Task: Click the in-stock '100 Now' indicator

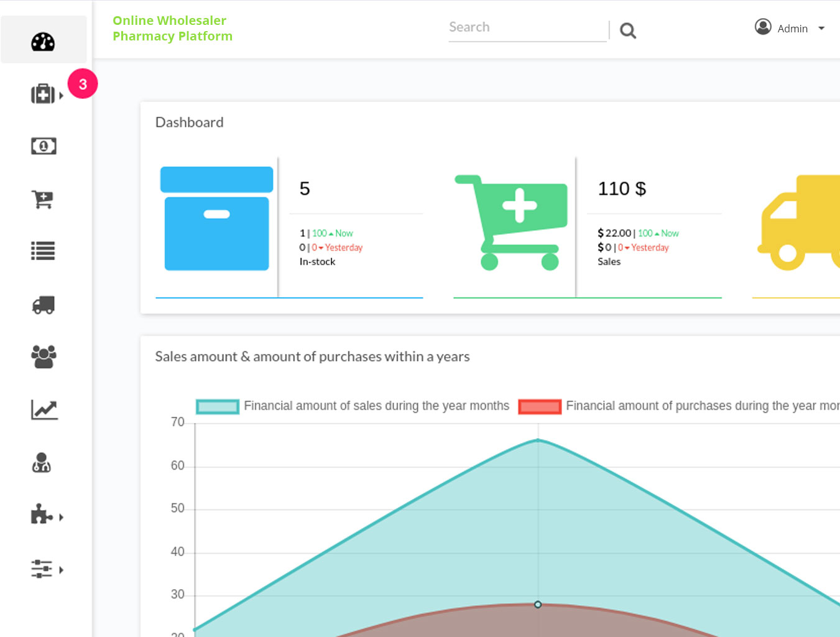Action: (333, 233)
